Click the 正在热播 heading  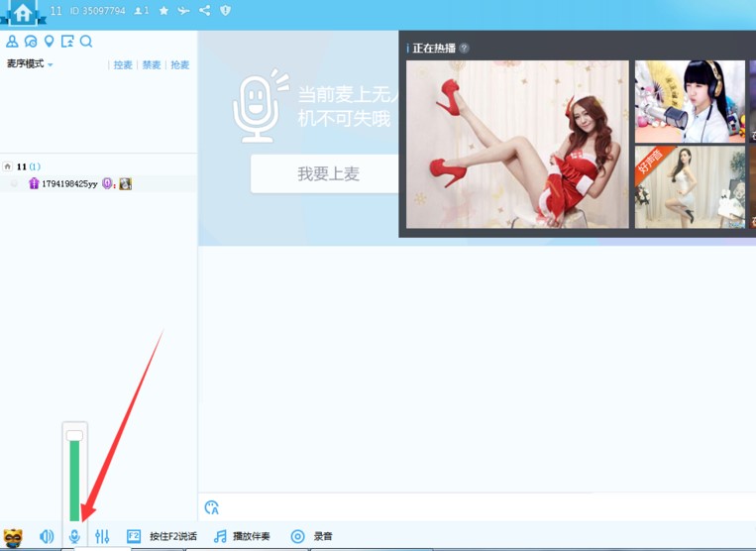434,48
